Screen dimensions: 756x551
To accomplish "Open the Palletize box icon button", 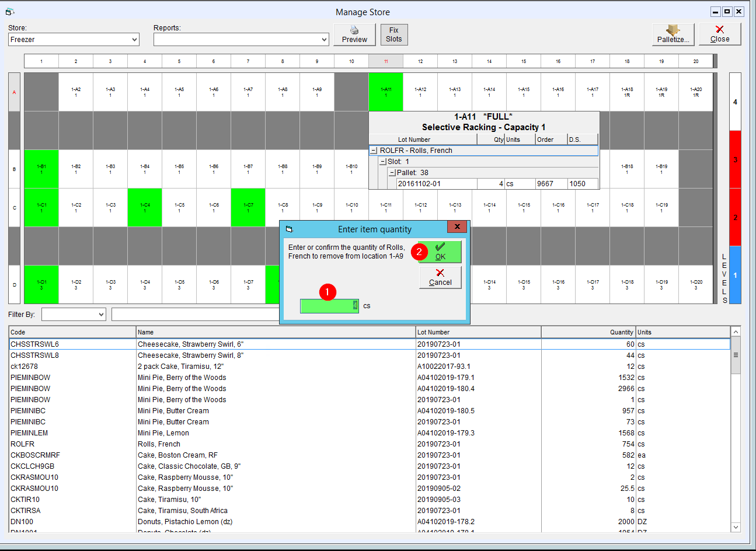I will [x=673, y=34].
